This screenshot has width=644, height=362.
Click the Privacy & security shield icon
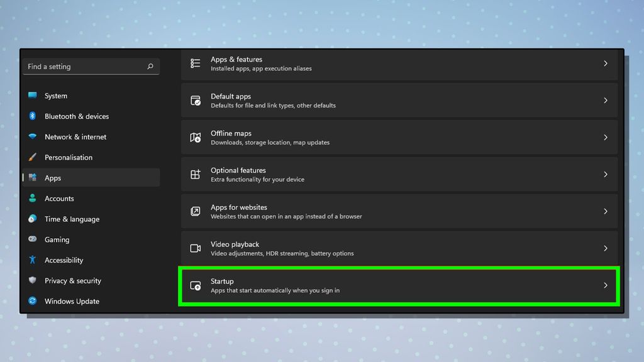click(x=33, y=280)
